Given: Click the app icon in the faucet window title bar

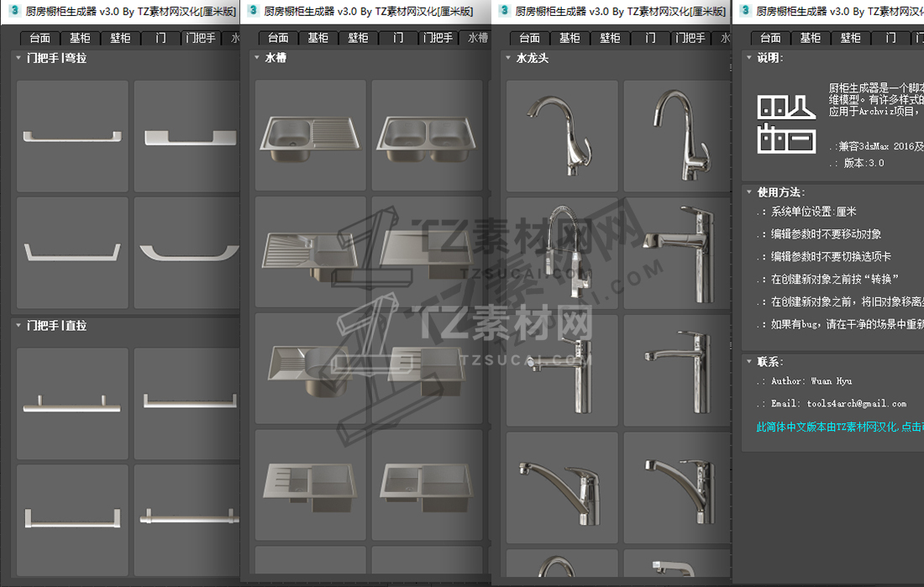Looking at the screenshot, I should click(505, 11).
